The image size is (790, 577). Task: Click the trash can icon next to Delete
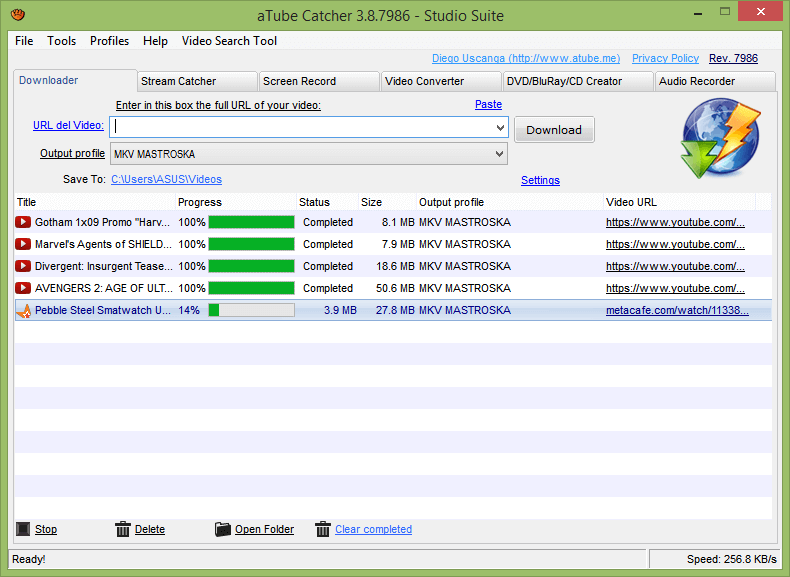point(122,529)
